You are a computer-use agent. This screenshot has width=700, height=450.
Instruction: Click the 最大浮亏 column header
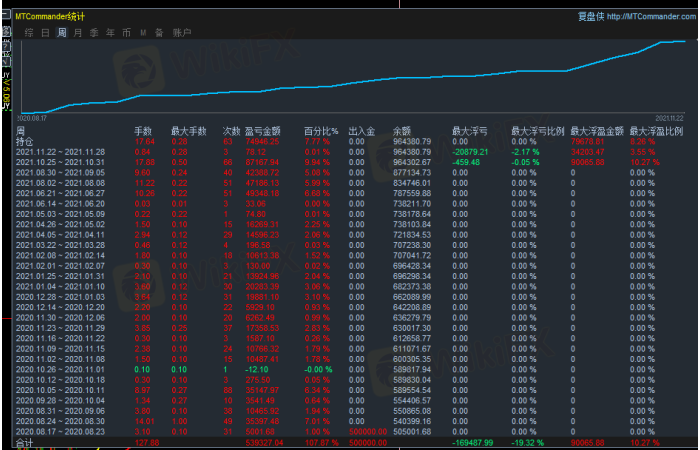[x=469, y=131]
